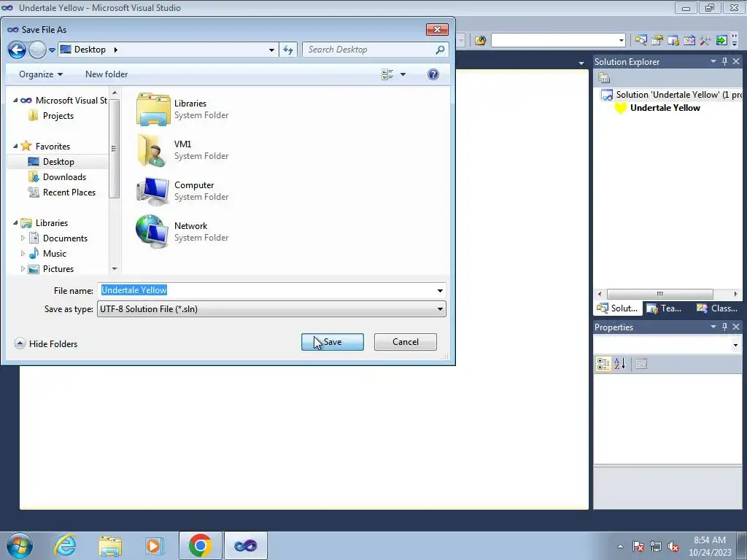Select the Computer system folder icon
Screen dimensions: 747x560
click(152, 191)
